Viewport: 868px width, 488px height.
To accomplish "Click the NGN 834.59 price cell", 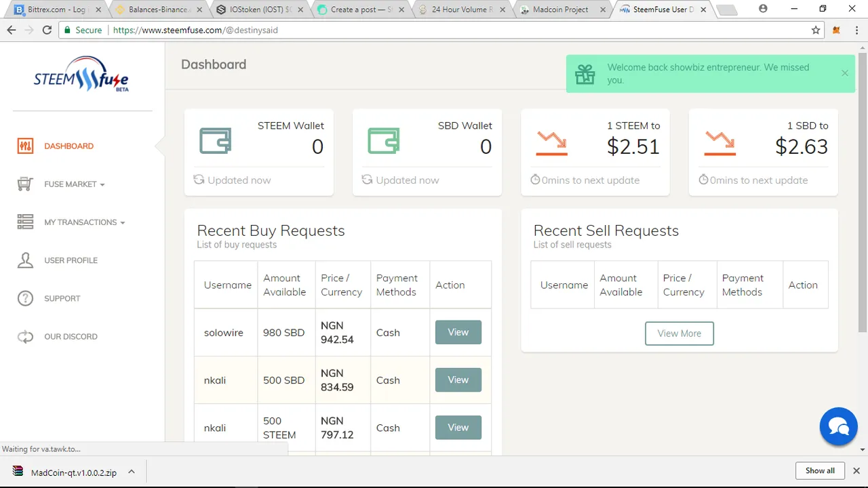I will point(343,380).
